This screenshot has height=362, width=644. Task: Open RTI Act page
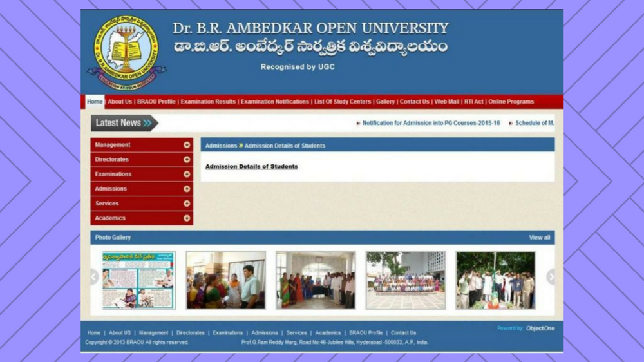pyautogui.click(x=473, y=102)
